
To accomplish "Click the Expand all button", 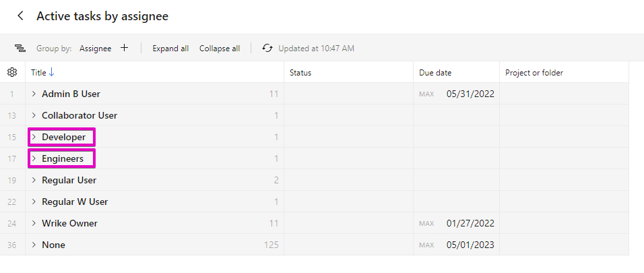I will 170,49.
